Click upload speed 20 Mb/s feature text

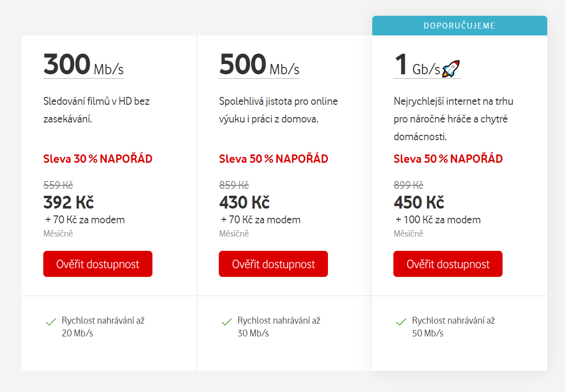tap(103, 327)
